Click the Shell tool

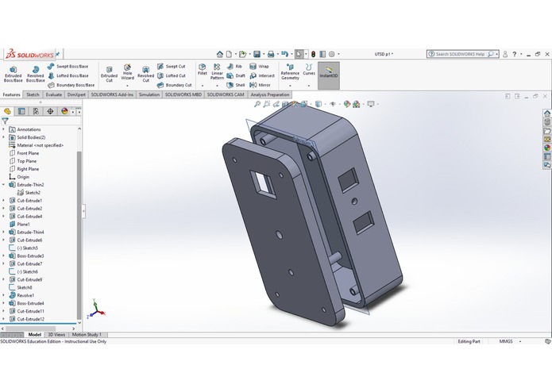click(x=236, y=85)
